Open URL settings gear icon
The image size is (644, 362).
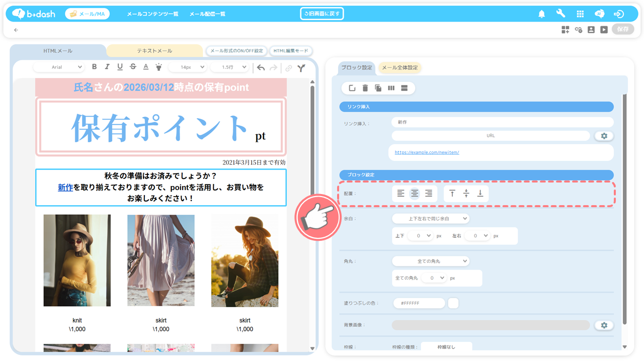click(x=604, y=136)
